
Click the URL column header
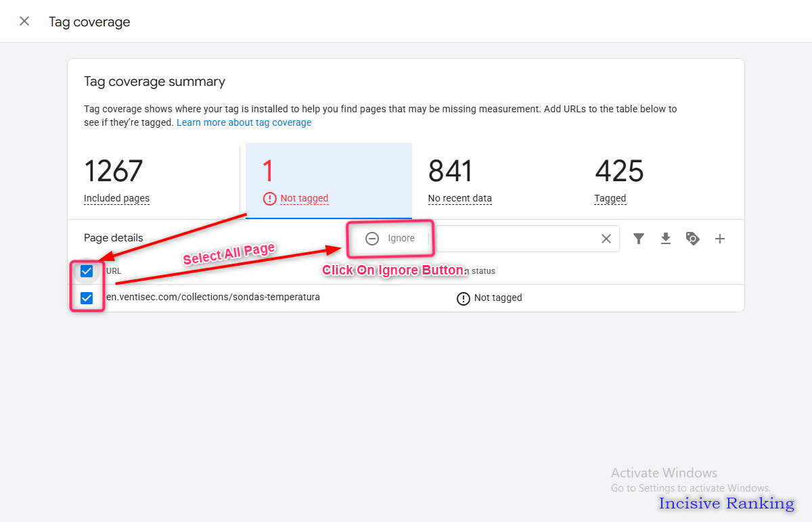[114, 271]
